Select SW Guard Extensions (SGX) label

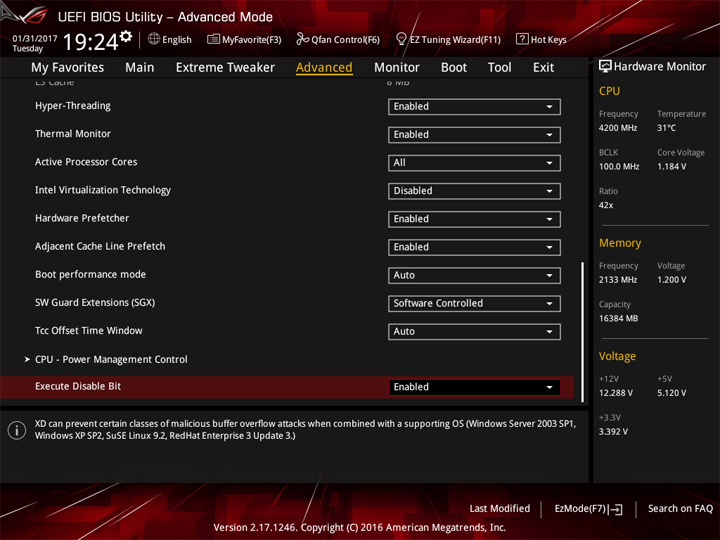point(95,303)
